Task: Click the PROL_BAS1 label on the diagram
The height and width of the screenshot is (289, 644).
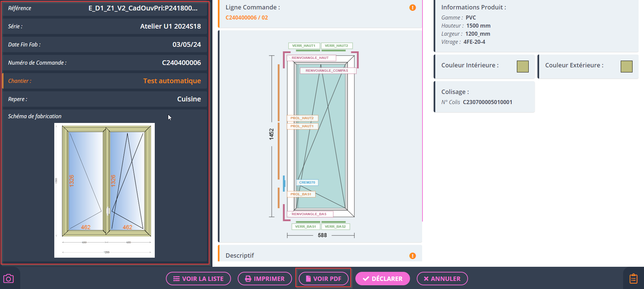Action: 301,194
